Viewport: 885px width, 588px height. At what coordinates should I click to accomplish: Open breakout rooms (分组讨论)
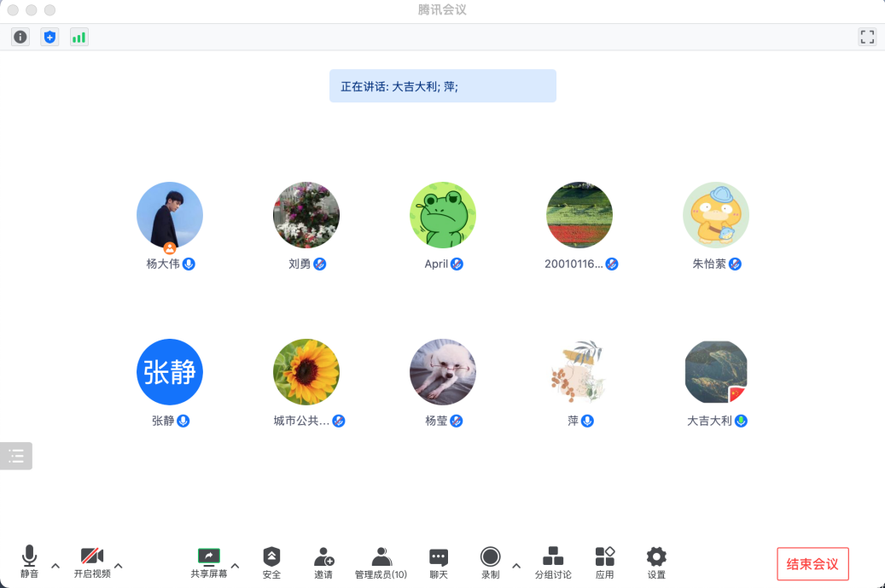553,562
